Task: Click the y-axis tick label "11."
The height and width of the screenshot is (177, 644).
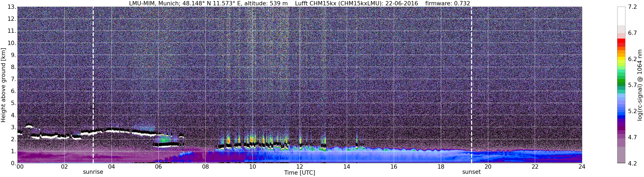Action: coord(12,31)
